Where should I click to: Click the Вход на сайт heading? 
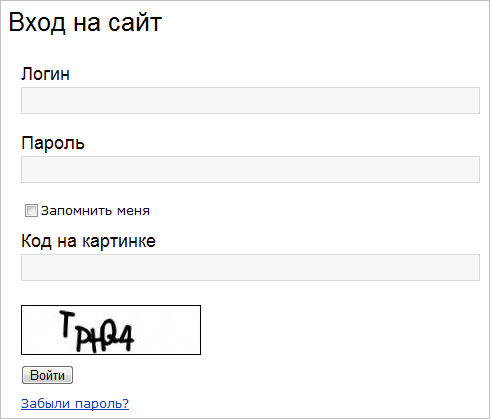pos(85,23)
